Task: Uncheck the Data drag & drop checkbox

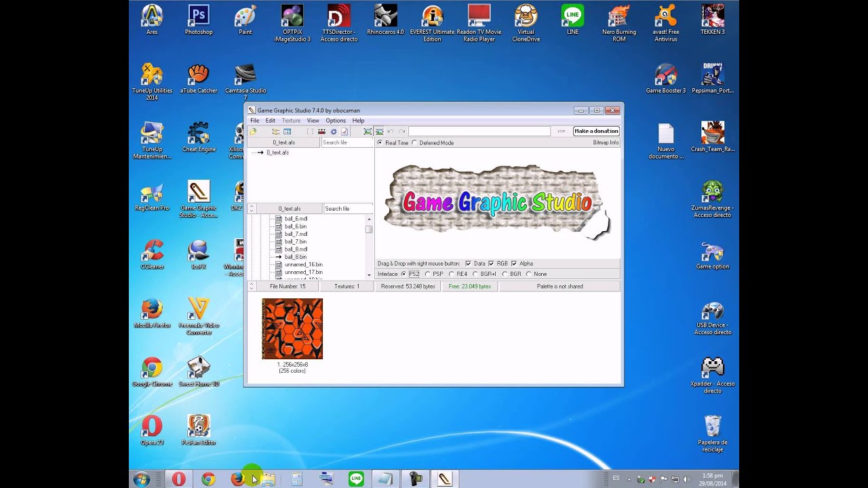Action: click(x=468, y=264)
